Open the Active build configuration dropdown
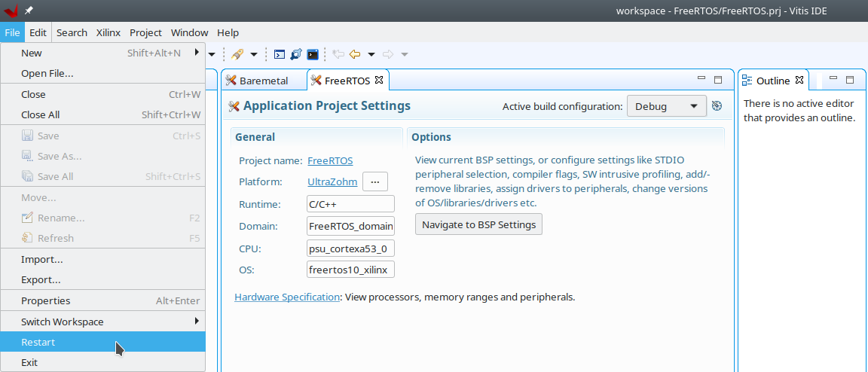868x372 pixels. click(x=666, y=106)
